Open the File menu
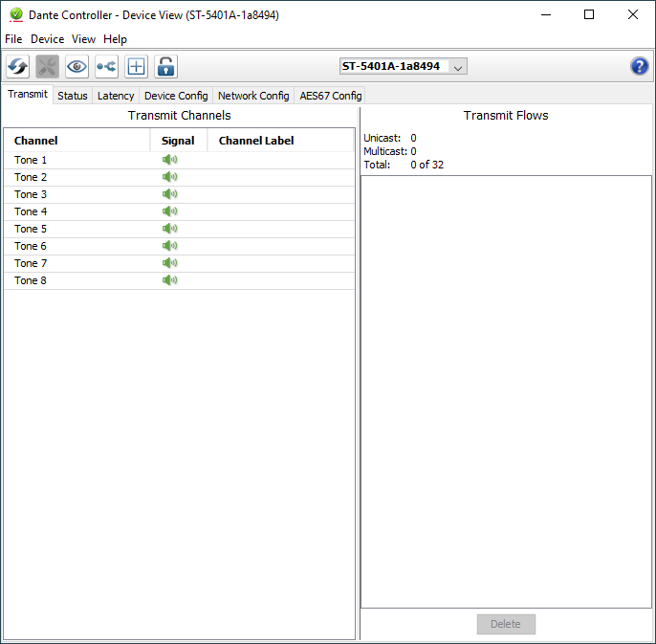Image resolution: width=656 pixels, height=644 pixels. coord(13,39)
